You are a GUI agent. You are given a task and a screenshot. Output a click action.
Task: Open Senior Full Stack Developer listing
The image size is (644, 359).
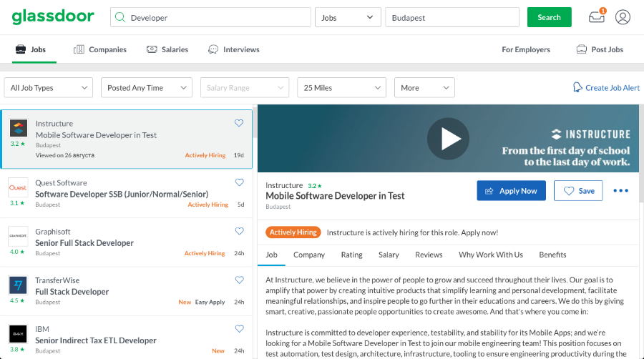pos(84,243)
